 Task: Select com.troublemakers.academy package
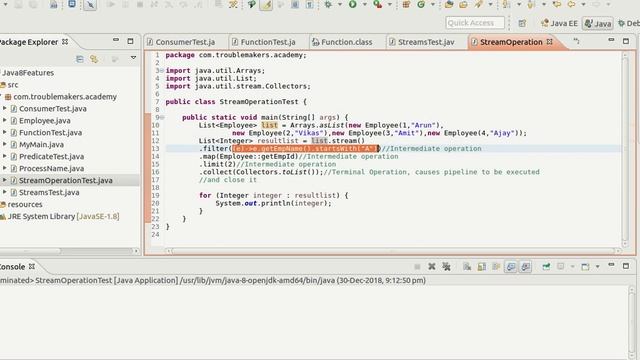tap(64, 97)
